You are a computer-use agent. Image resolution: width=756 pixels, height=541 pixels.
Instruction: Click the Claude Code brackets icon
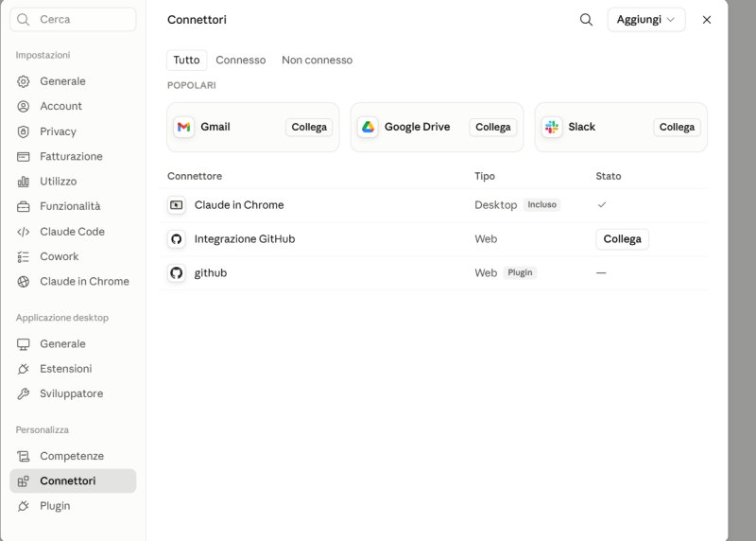pyautogui.click(x=23, y=232)
